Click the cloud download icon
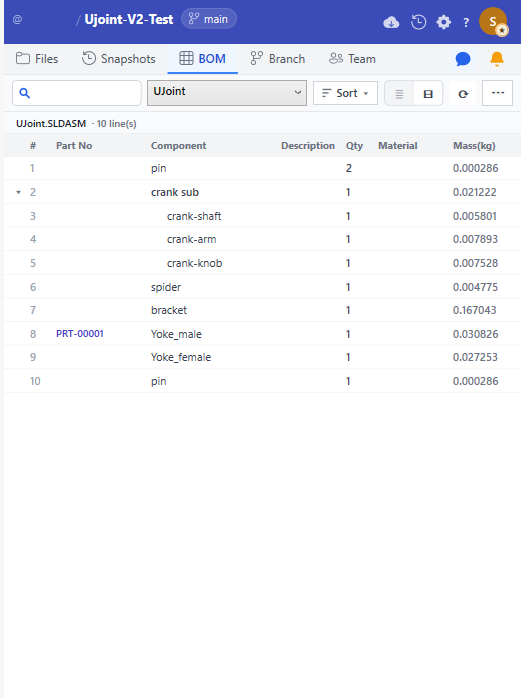This screenshot has height=698, width=521. tap(391, 22)
